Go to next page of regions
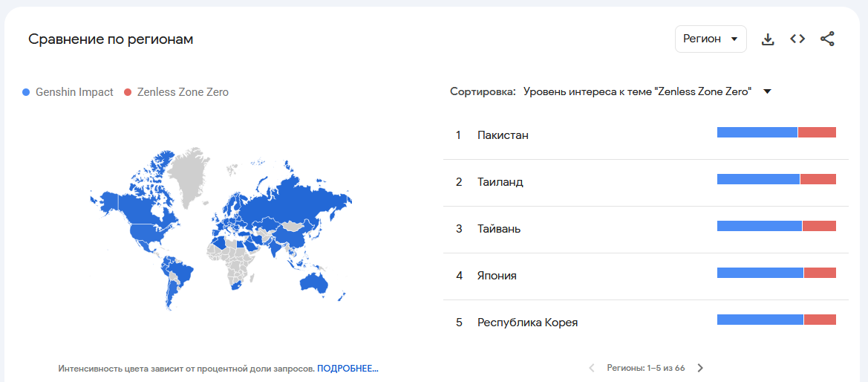868x382 pixels. pos(700,368)
